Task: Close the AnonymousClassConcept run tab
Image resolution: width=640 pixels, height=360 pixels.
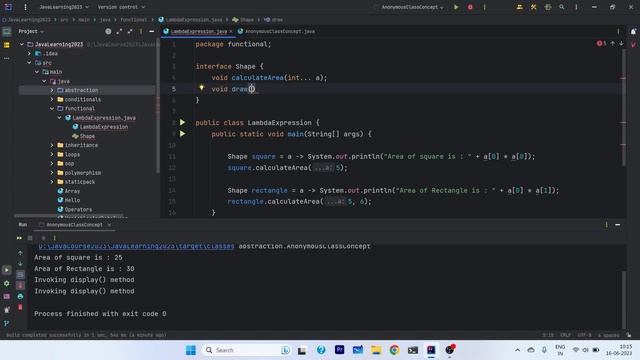Action: (109, 224)
